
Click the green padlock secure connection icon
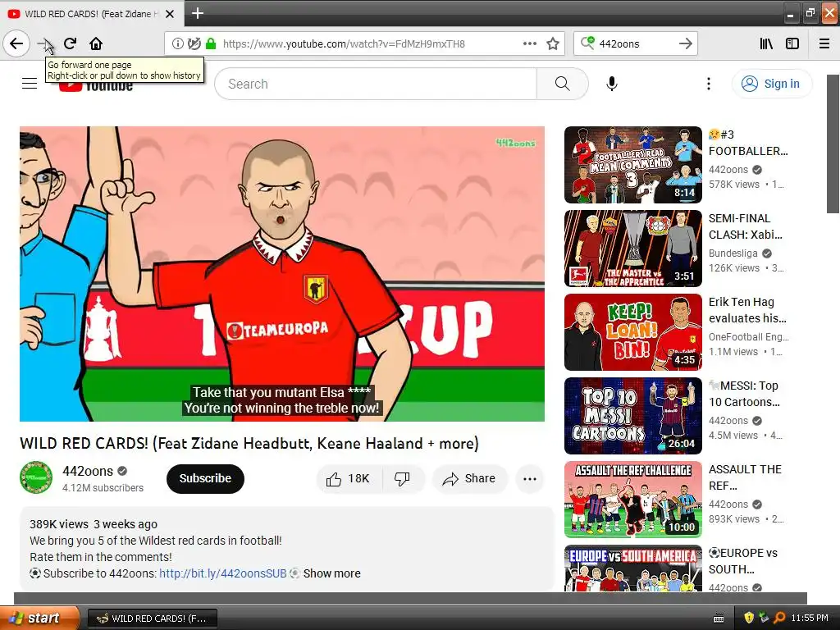point(211,43)
